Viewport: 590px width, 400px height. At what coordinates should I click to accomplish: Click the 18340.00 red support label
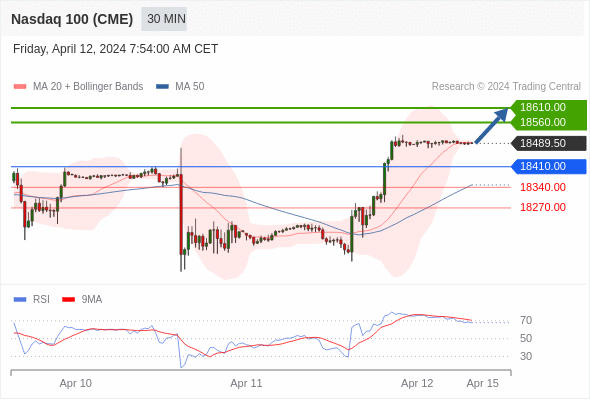(543, 187)
